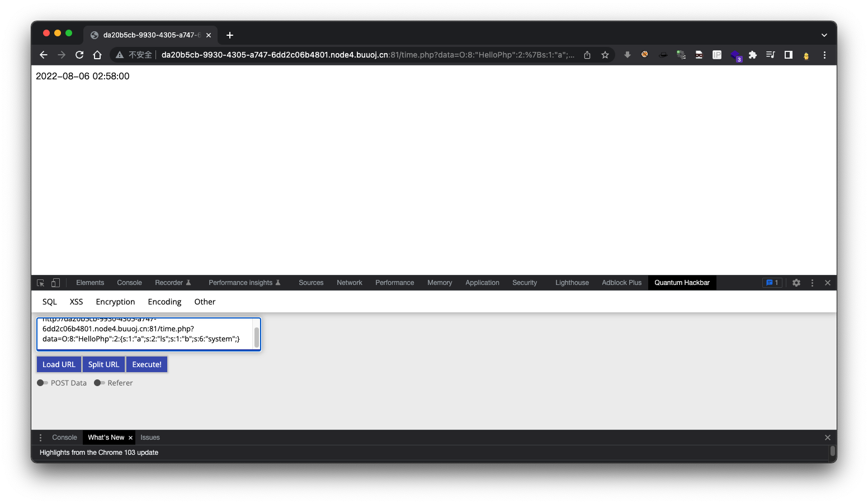Screen dimensions: 868x504
Task: Switch to the Issues drawer tab
Action: coord(150,438)
